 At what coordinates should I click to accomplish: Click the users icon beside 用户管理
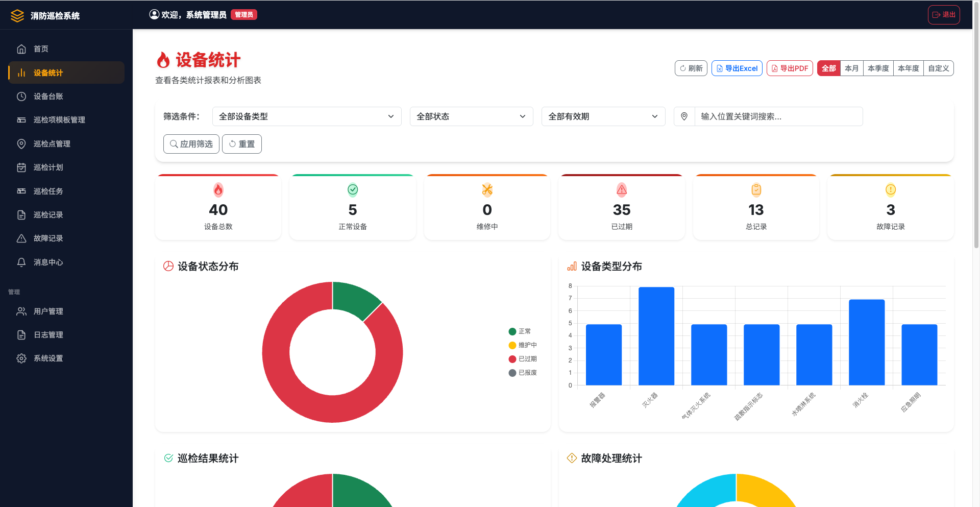(21, 311)
